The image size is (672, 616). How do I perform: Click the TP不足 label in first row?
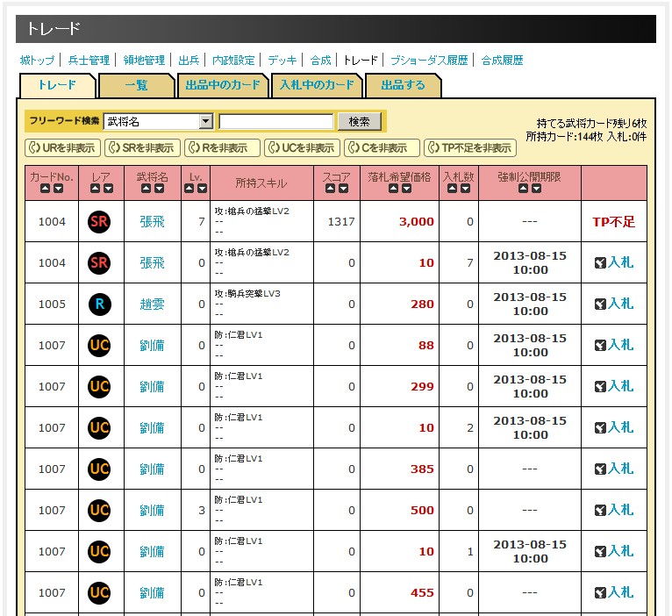(614, 222)
